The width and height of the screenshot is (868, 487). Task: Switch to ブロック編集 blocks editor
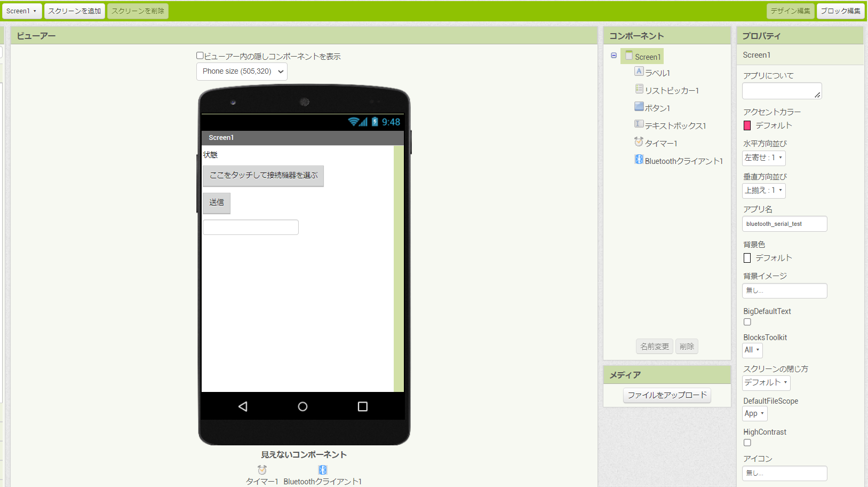(x=840, y=11)
